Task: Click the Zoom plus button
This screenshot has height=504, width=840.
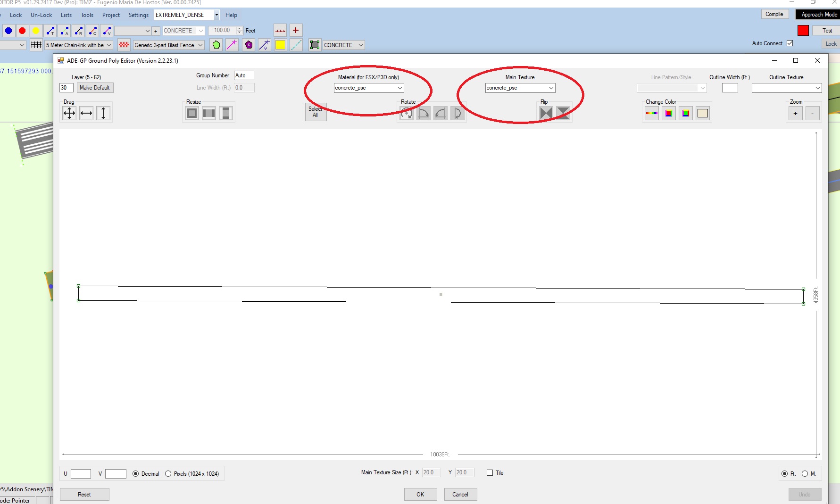Action: point(795,113)
